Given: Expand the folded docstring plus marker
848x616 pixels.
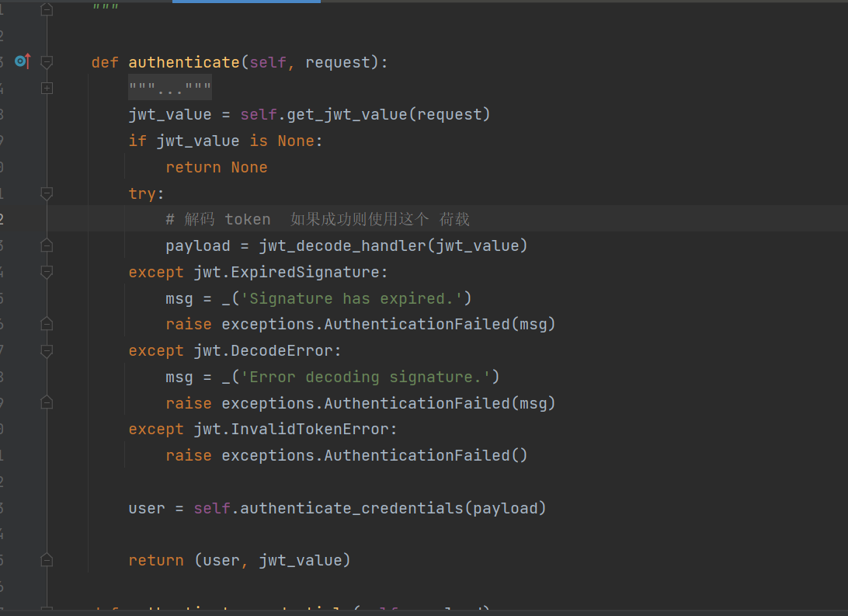Looking at the screenshot, I should 47,88.
